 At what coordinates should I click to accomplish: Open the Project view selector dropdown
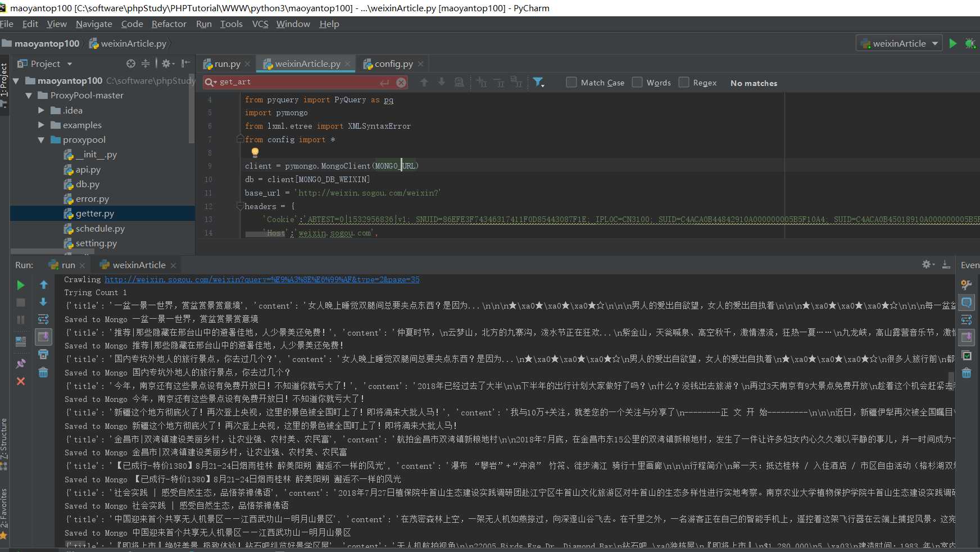tap(45, 64)
